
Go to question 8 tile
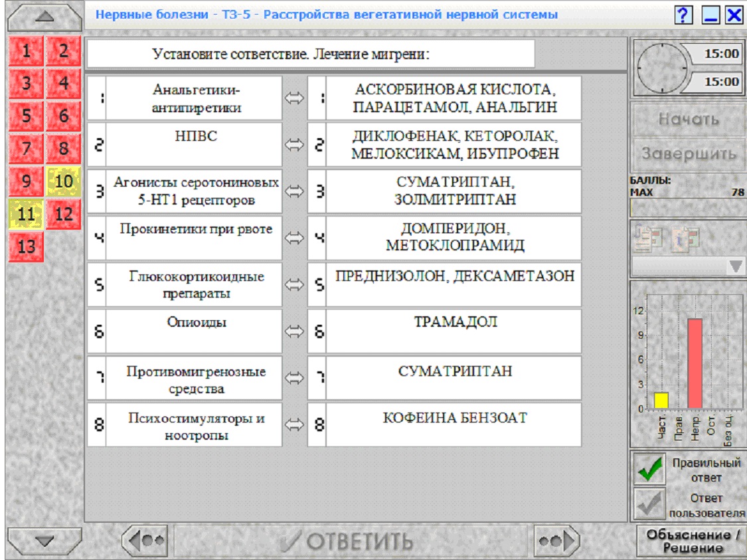(63, 149)
